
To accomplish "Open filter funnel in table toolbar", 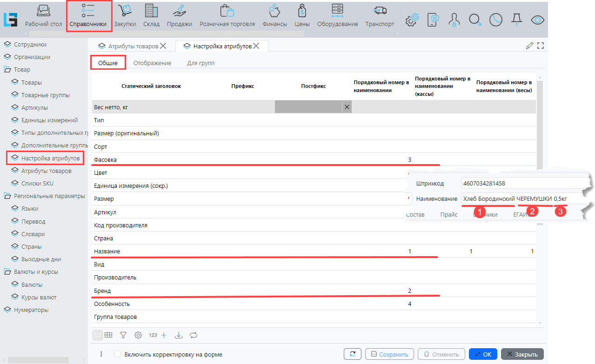I will point(123,335).
